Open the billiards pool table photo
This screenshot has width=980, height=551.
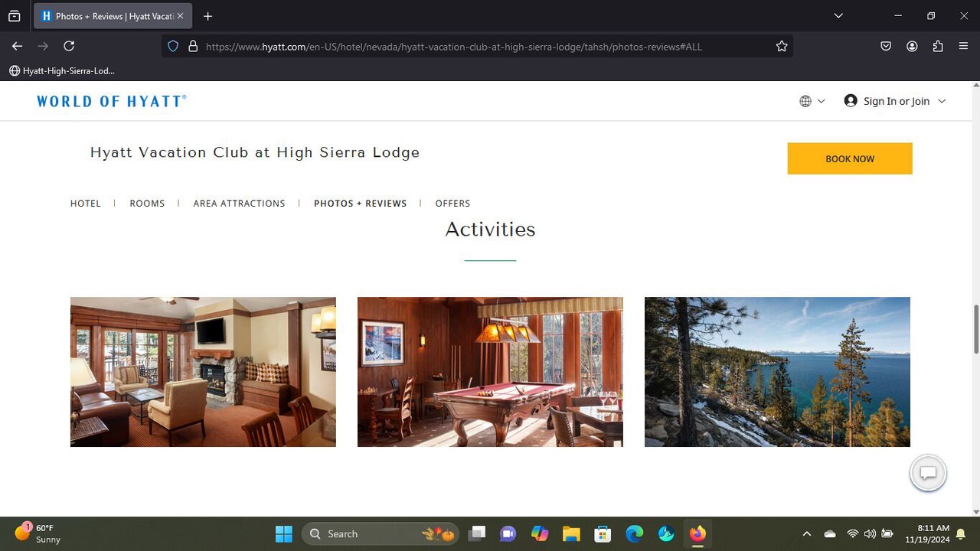490,372
